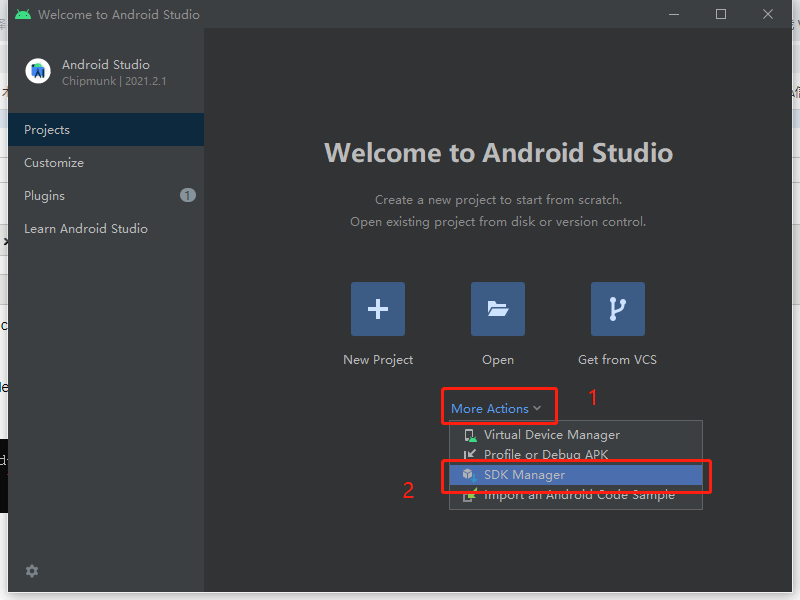Expand the More Actions dropdown
This screenshot has width=800, height=600.
click(x=496, y=409)
